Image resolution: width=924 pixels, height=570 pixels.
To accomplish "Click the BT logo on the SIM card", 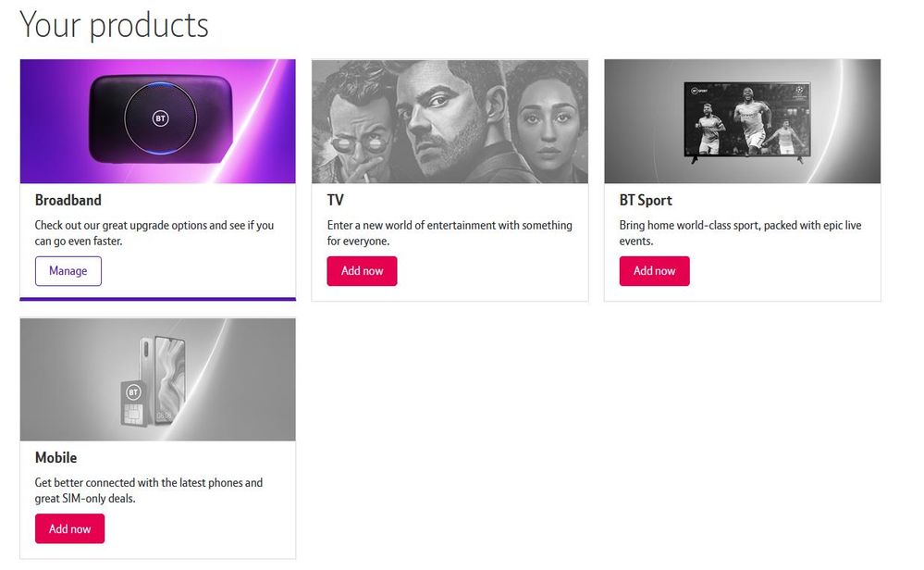I will [132, 391].
